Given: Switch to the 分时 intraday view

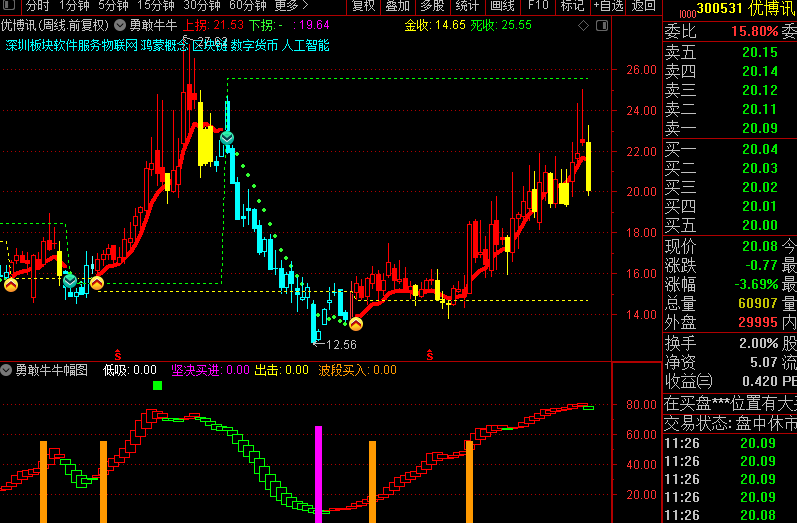Looking at the screenshot, I should point(37,6).
